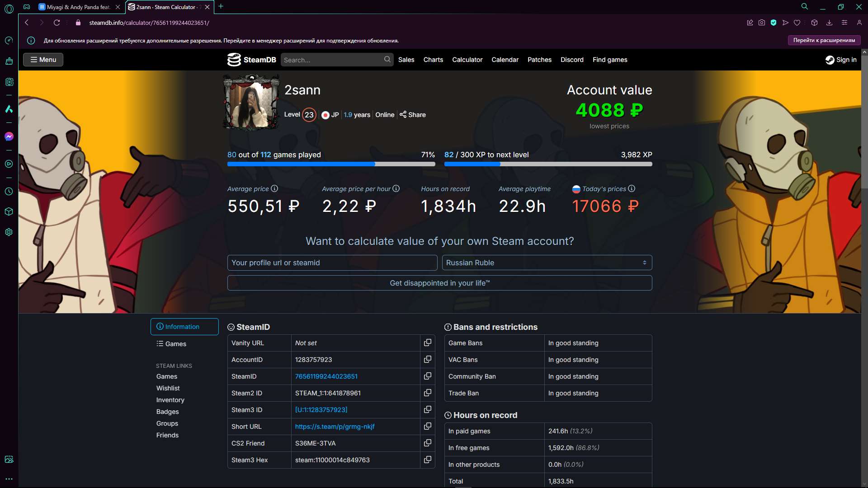
Task: Copy the Steam2 ID value
Action: (427, 393)
